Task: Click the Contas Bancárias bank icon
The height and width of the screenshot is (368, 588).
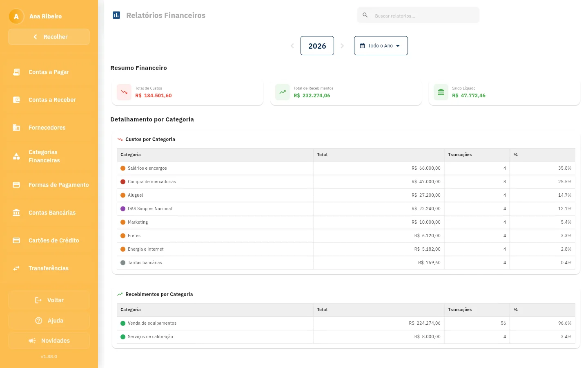Action: click(x=16, y=213)
